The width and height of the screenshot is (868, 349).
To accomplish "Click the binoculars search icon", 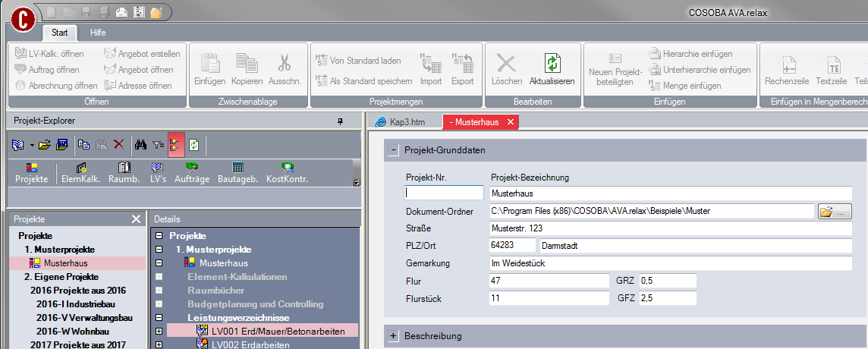I will click(140, 143).
